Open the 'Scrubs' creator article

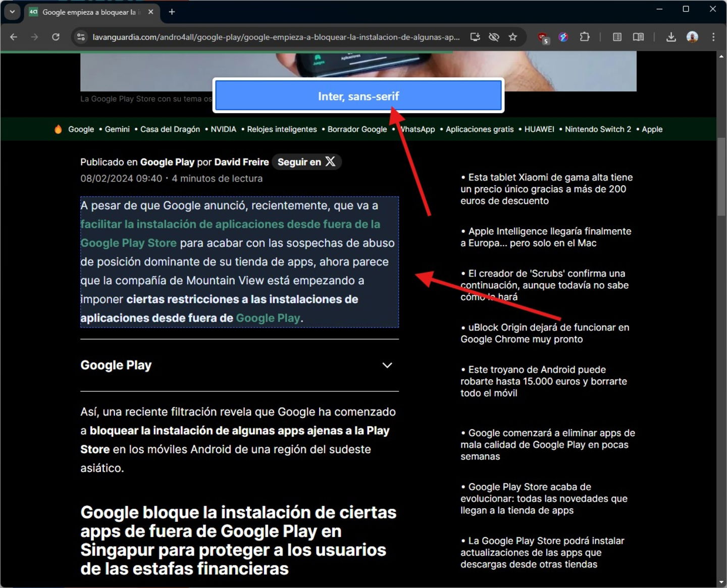coord(545,285)
